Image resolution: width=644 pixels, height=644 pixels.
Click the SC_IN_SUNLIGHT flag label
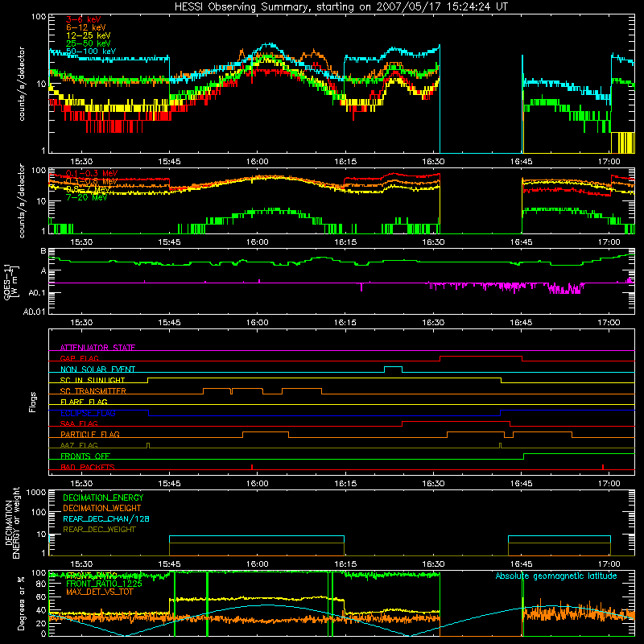pyautogui.click(x=93, y=380)
